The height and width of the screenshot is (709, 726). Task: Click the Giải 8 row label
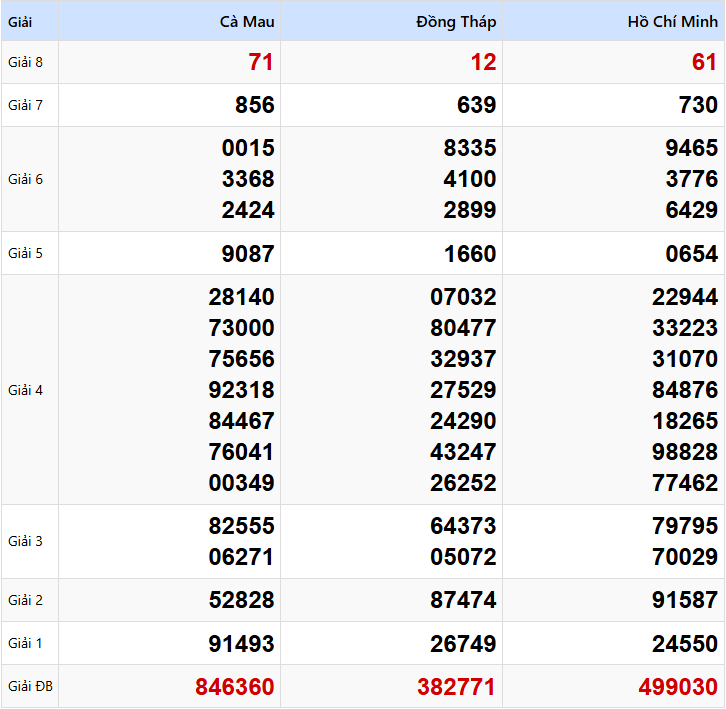click(25, 62)
